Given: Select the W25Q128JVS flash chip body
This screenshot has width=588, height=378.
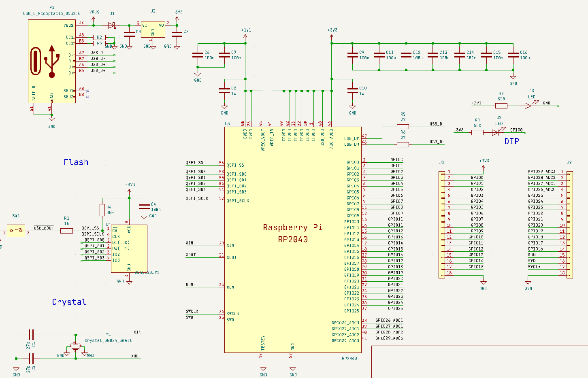Looking at the screenshot, I should (129, 249).
